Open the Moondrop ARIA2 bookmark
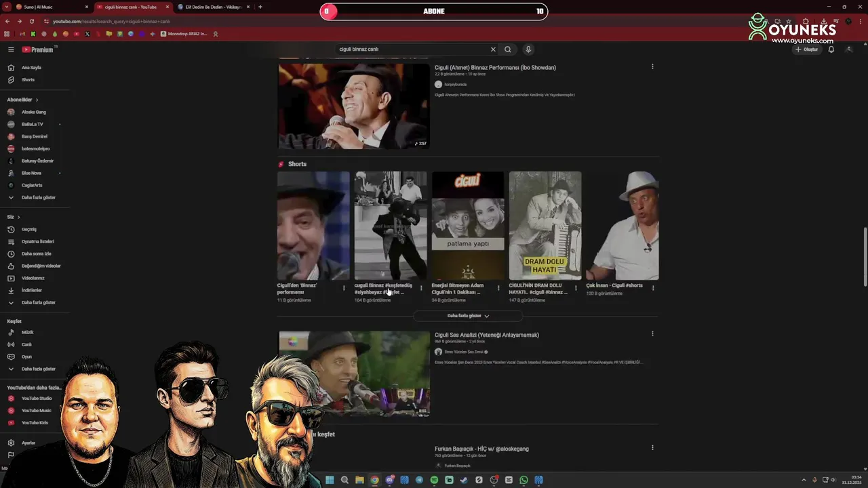This screenshot has height=488, width=868. tap(182, 34)
